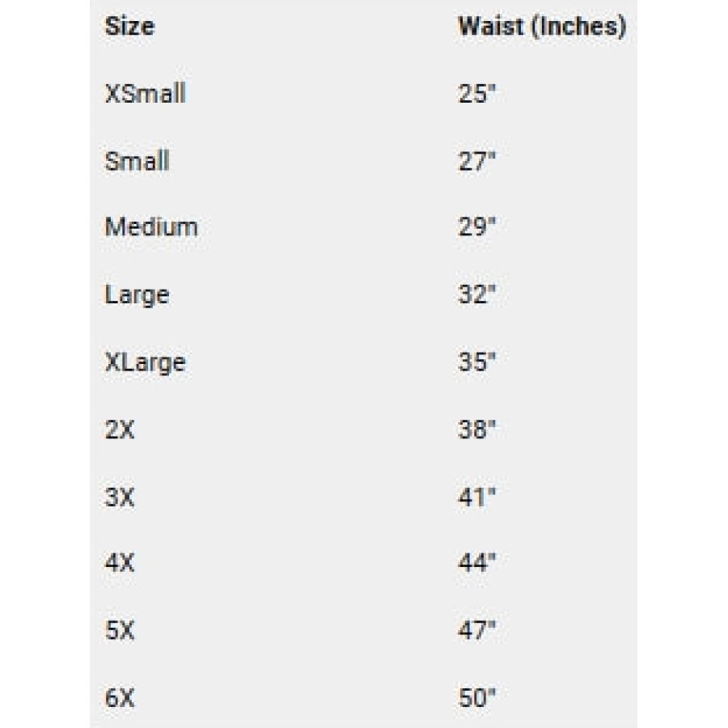
Task: Select the XLarge size label
Action: point(146,362)
